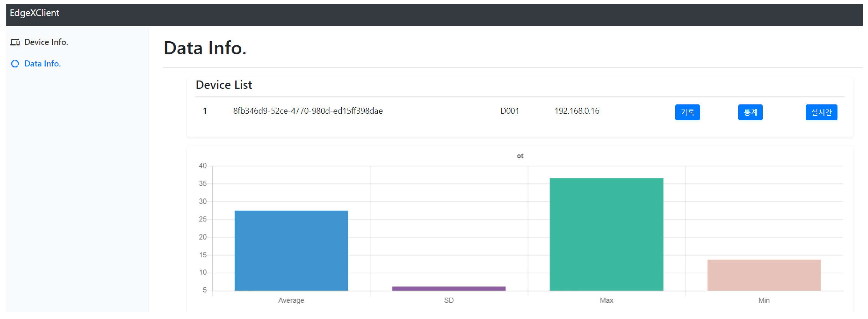Click the chart title 'ot'
This screenshot has width=868, height=319.
click(x=520, y=156)
